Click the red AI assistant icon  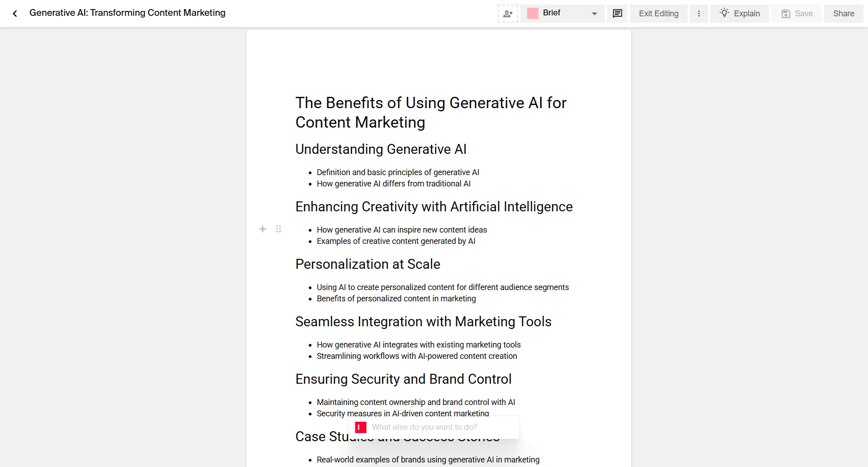[361, 427]
